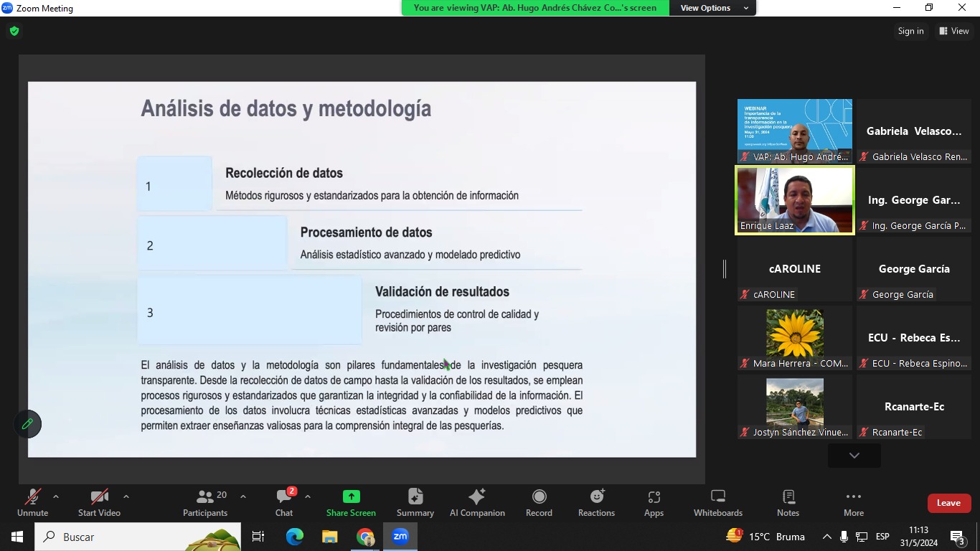
Task: Open the meeting Notes icon
Action: click(788, 502)
